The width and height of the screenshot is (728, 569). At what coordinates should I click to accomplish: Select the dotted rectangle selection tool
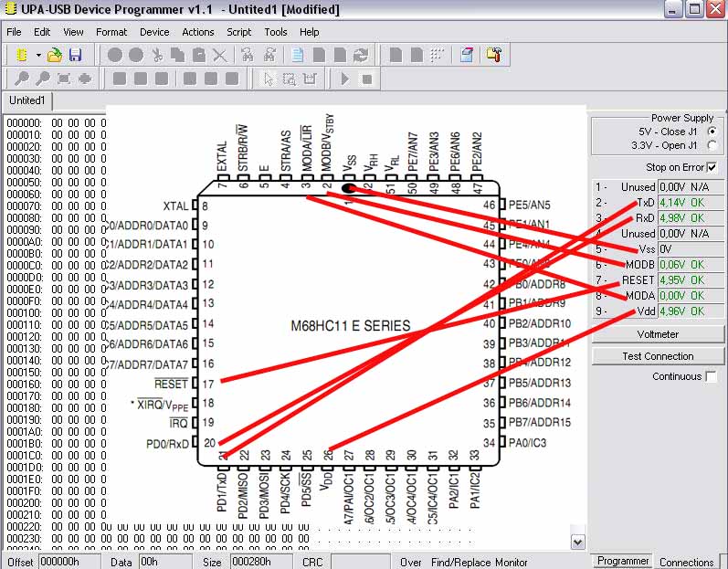point(289,79)
